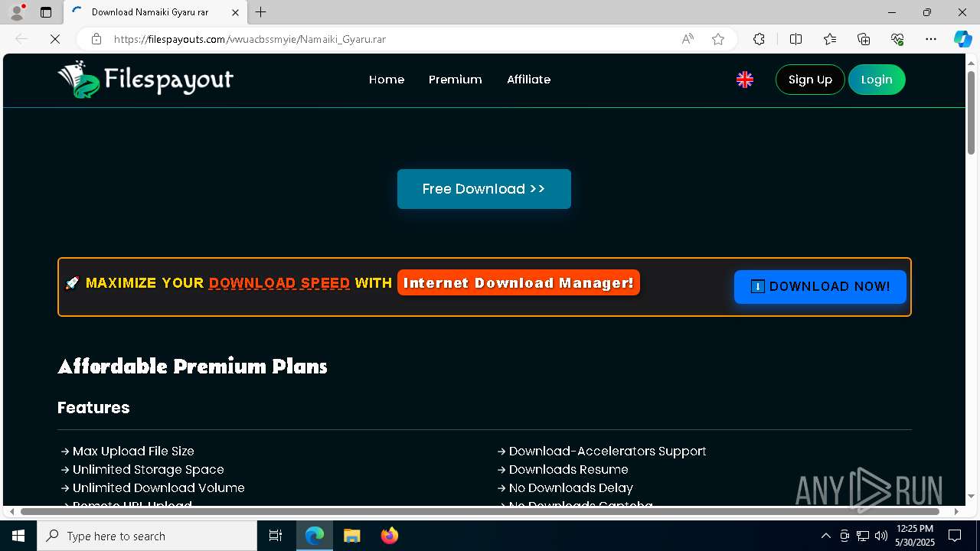Click Max Upload File Size text
This screenshot has width=980, height=551.
click(133, 452)
